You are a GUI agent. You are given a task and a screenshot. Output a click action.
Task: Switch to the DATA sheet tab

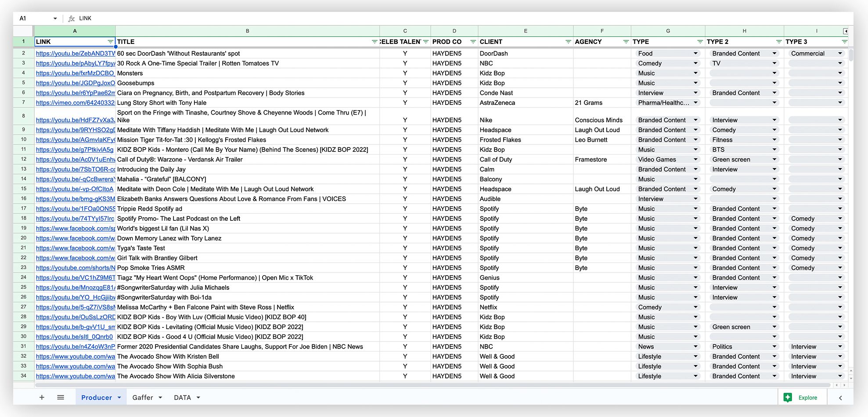tap(182, 398)
